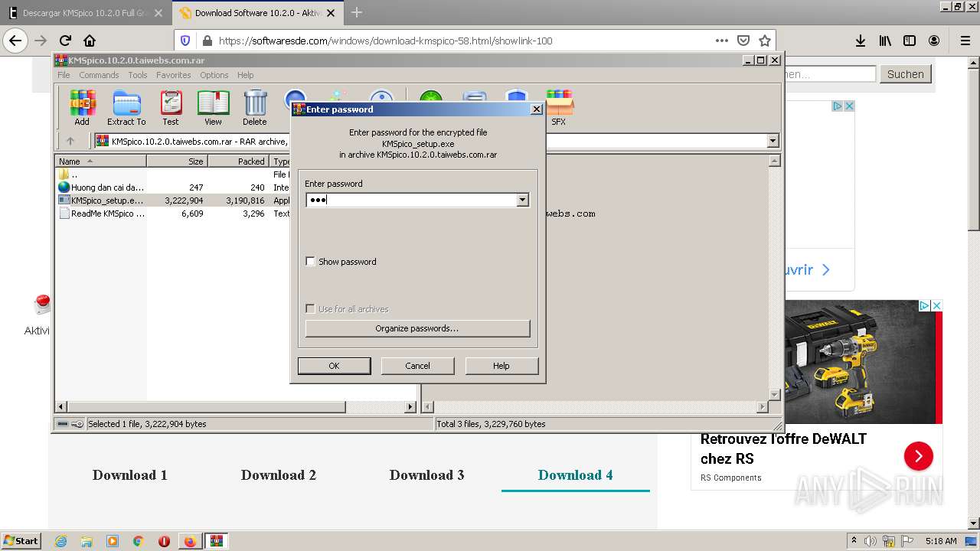Sort file list by Name column

100,161
